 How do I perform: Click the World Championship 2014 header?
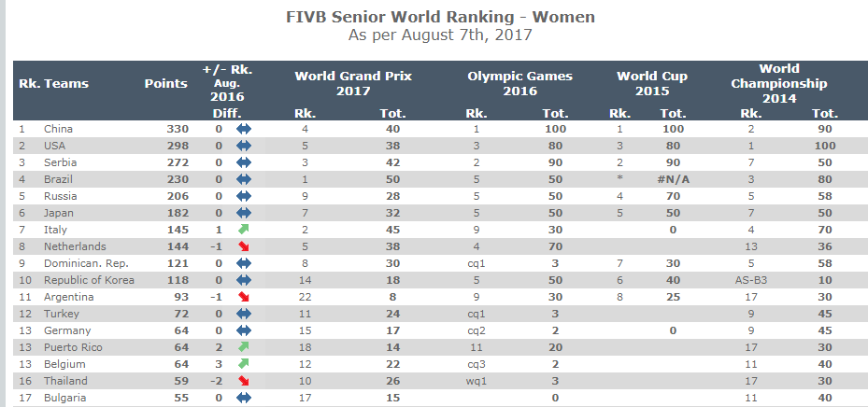click(x=778, y=83)
